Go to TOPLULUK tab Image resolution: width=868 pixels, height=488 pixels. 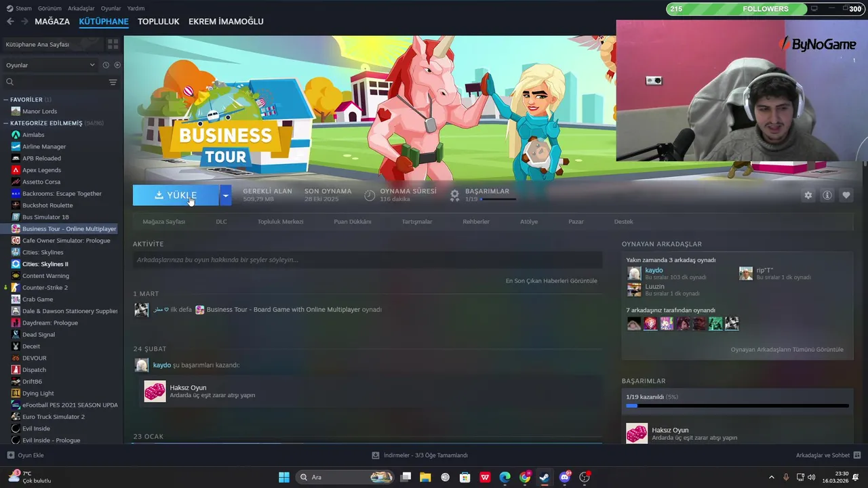[158, 22]
